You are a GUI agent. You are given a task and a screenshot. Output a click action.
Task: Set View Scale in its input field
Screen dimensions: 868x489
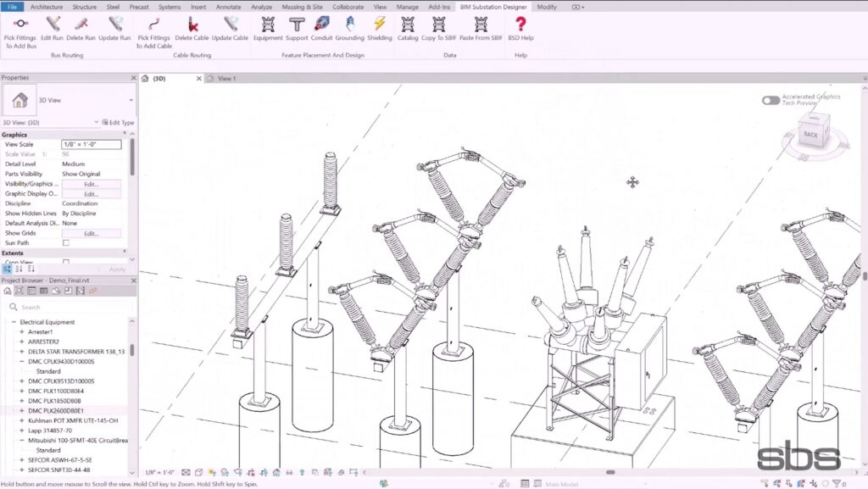click(91, 144)
